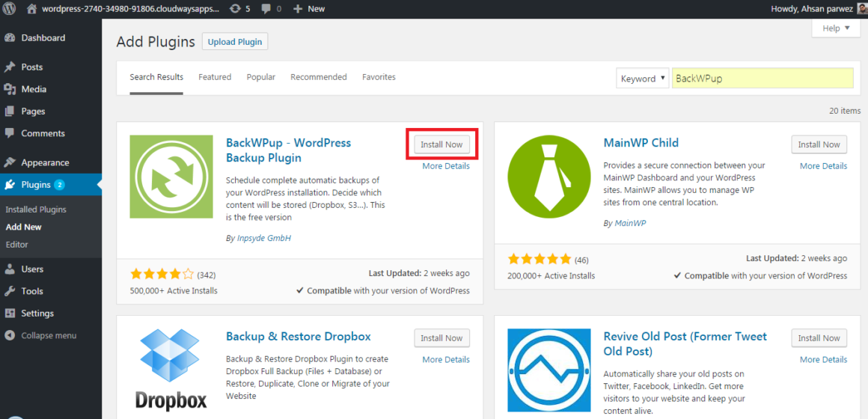Open Add New plugins submenu item
This screenshot has height=419, width=868.
coord(24,227)
